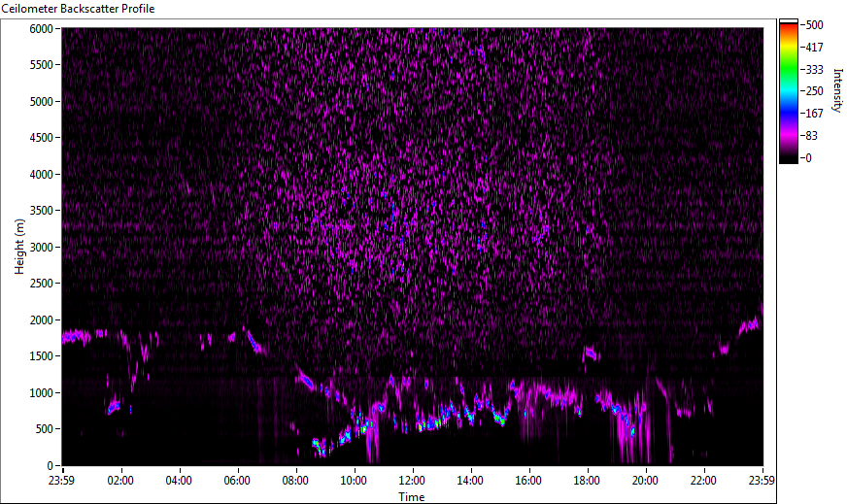This screenshot has height=504, width=847.
Task: Click the 14:00 time tick label
Action: point(470,481)
